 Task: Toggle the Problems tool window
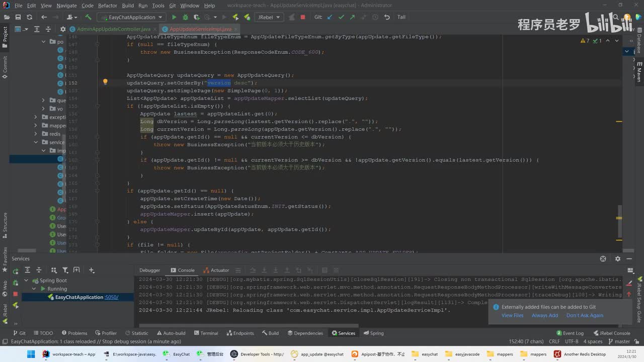pyautogui.click(x=74, y=333)
